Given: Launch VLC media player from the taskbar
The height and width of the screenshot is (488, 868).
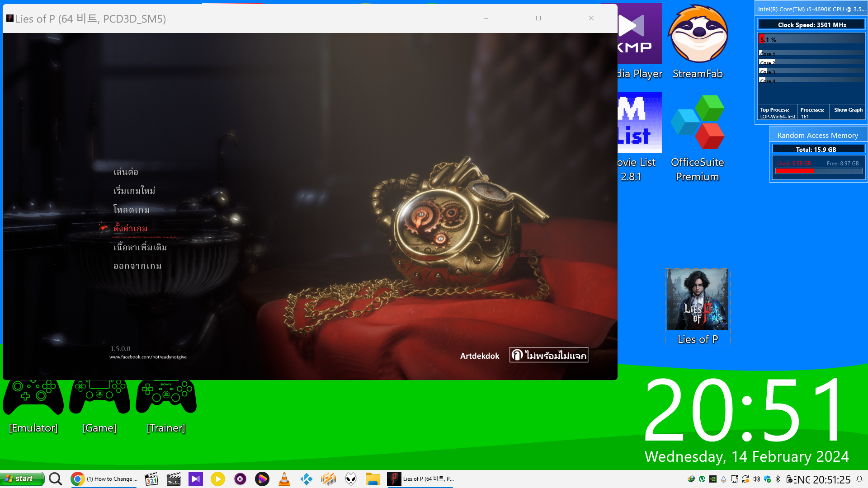Looking at the screenshot, I should [284, 479].
